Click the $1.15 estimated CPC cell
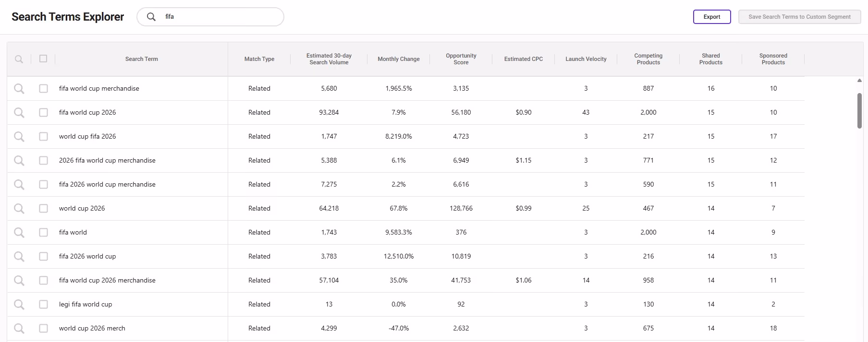The image size is (868, 342). 524,160
